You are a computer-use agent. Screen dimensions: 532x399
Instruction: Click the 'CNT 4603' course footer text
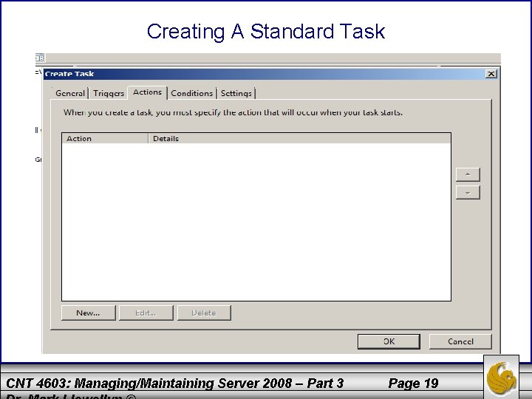(175, 383)
